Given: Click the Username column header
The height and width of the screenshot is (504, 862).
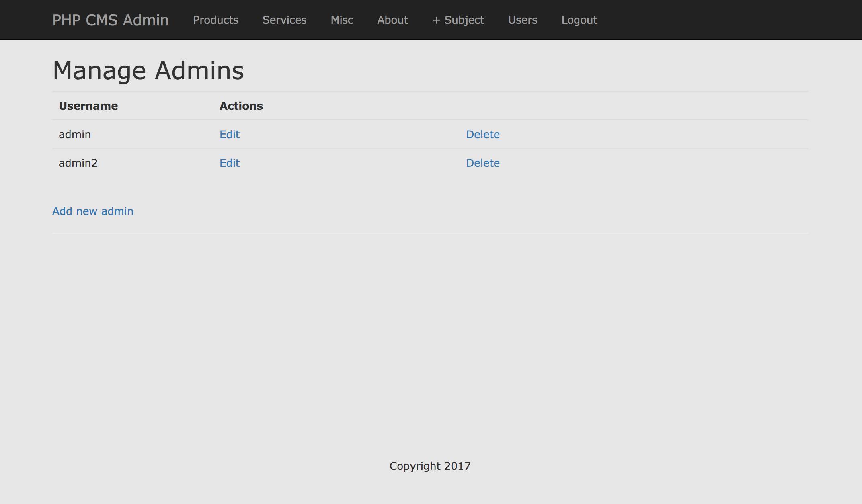Looking at the screenshot, I should (88, 106).
